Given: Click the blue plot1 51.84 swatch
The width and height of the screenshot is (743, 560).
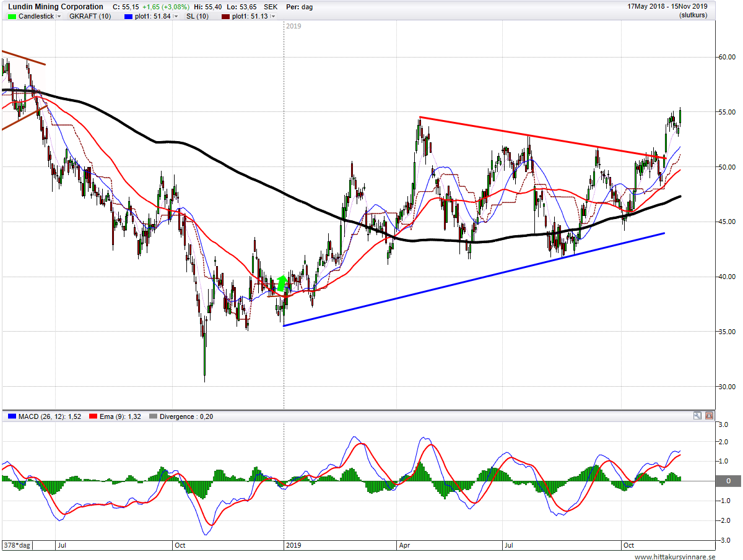Looking at the screenshot, I should 128,16.
